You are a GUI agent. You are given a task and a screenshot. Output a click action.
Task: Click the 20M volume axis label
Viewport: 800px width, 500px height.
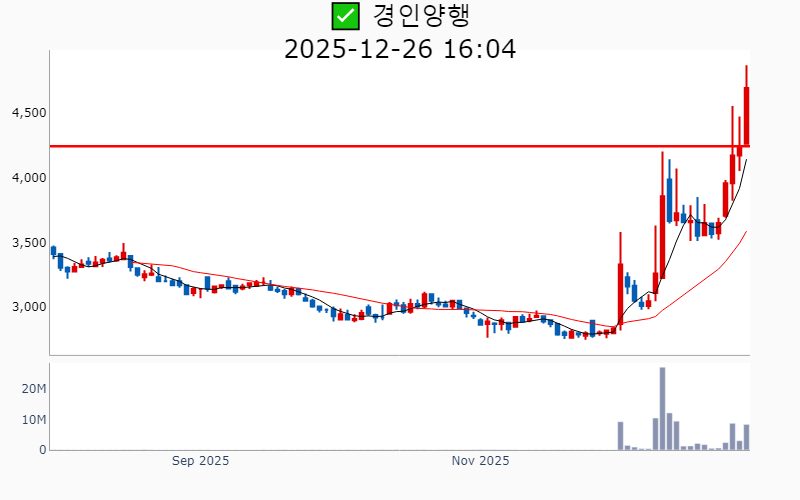[x=34, y=389]
